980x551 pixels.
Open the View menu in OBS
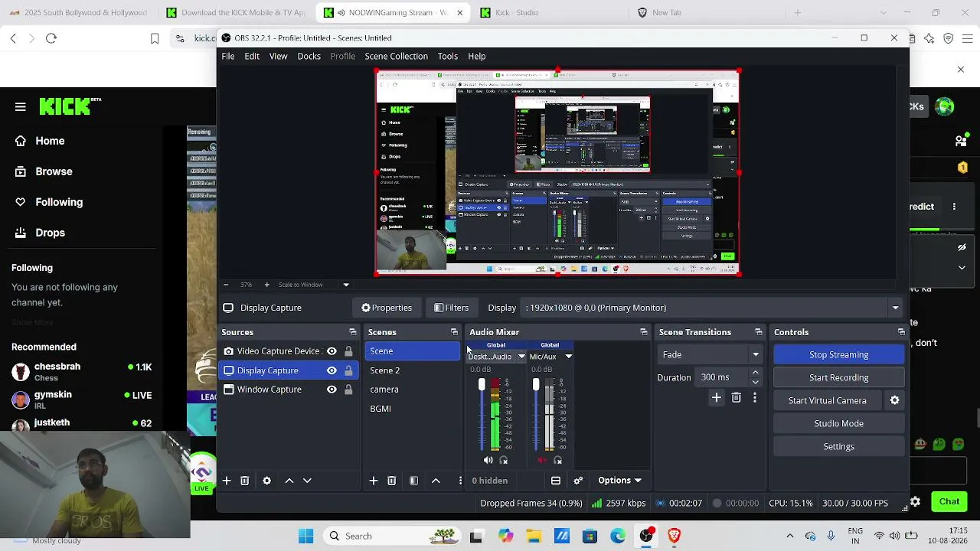pos(279,56)
